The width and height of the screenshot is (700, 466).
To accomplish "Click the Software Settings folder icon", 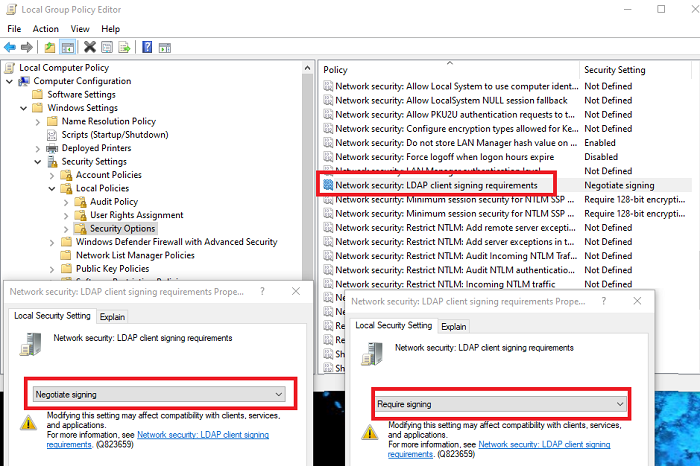I will (38, 95).
